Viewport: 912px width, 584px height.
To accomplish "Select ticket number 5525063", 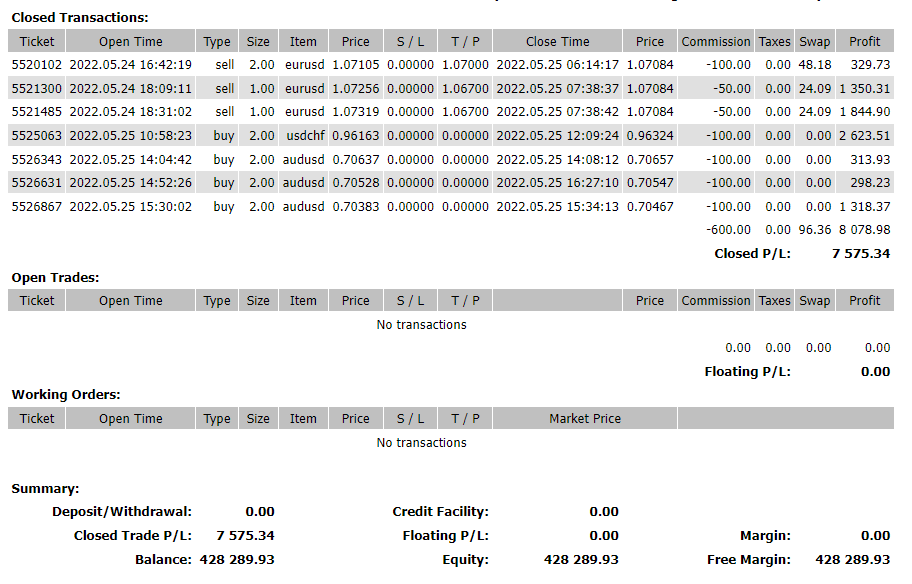I will coord(37,136).
